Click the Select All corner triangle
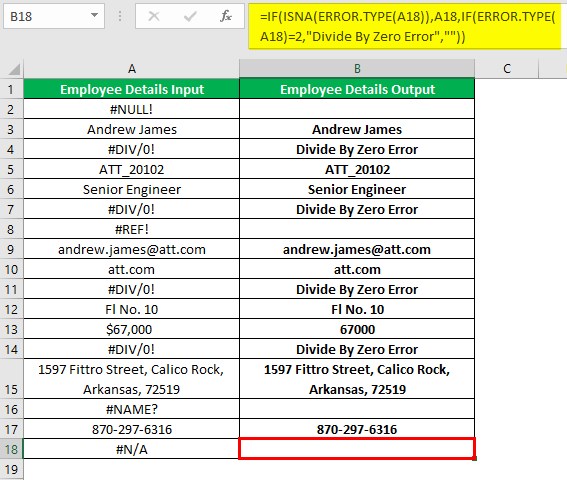 (x=14, y=69)
